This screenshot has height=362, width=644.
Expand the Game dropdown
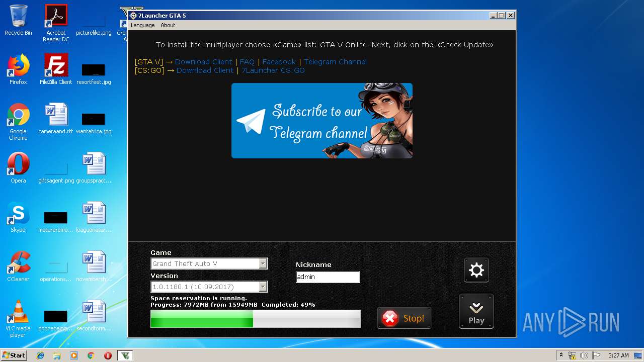click(x=263, y=263)
